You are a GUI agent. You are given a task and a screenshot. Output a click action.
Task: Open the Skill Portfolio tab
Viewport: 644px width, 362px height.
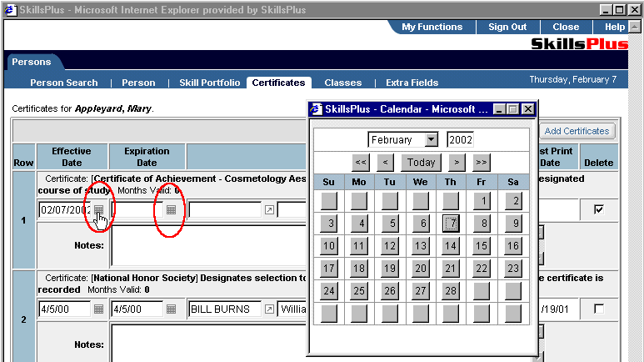209,83
